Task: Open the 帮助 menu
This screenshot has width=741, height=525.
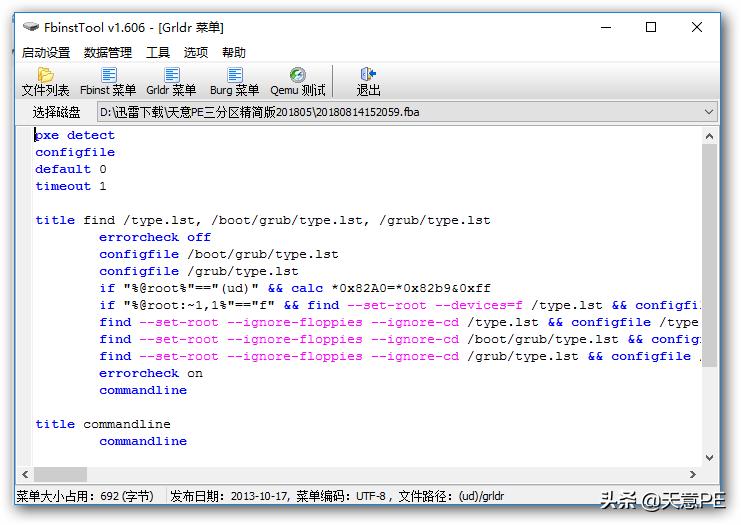Action: (x=234, y=52)
